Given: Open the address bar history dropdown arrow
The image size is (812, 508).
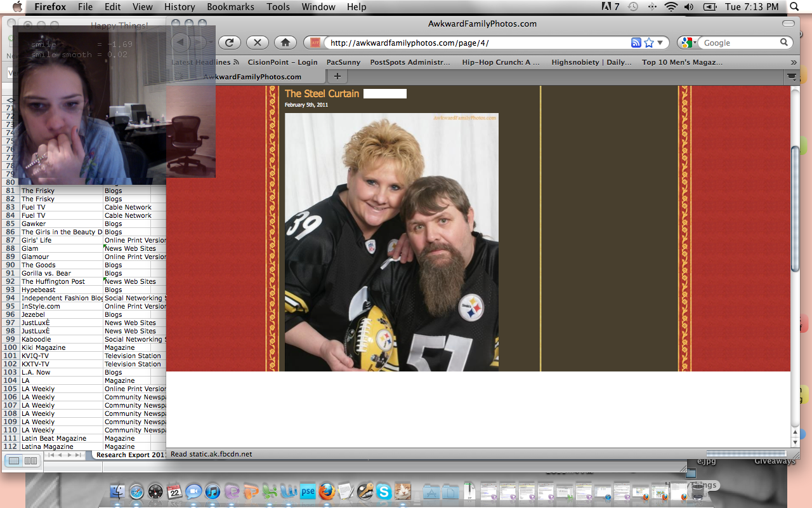Looking at the screenshot, I should pos(660,43).
